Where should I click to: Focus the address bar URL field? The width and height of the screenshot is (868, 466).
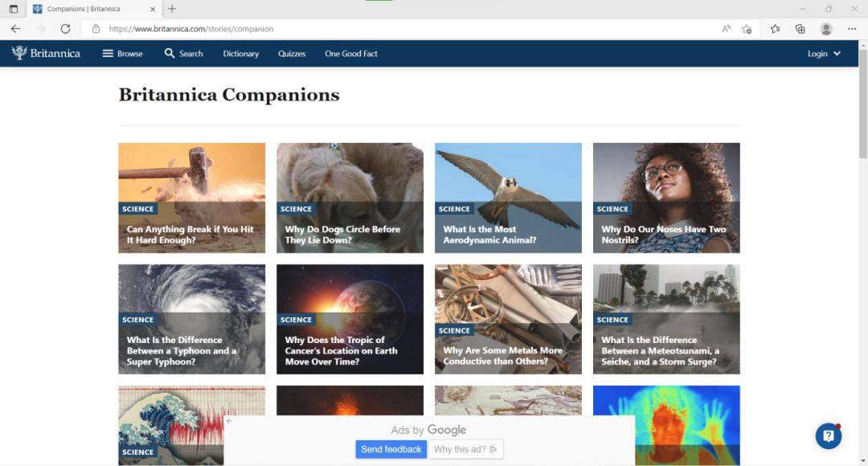point(404,29)
